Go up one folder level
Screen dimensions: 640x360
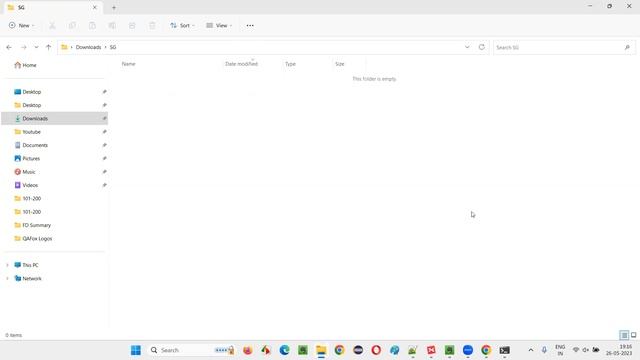click(x=49, y=47)
